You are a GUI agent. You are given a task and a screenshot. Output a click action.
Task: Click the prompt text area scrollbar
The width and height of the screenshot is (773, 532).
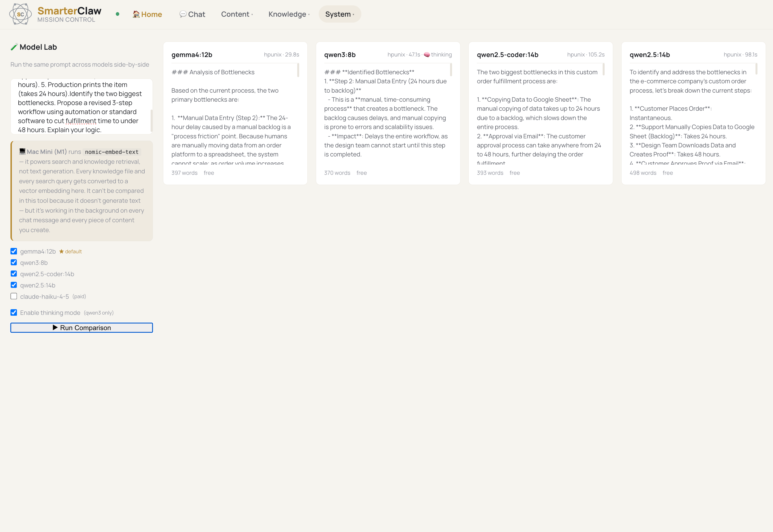coord(151,121)
